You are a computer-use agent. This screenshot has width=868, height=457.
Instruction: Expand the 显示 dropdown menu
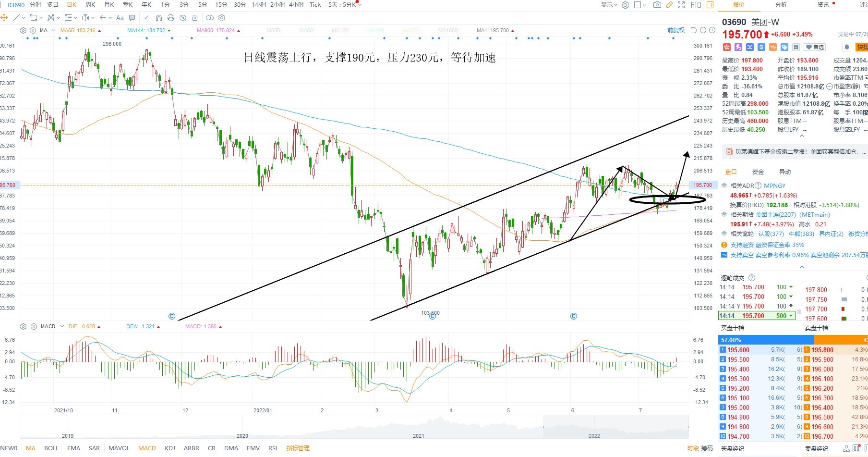pos(609,5)
